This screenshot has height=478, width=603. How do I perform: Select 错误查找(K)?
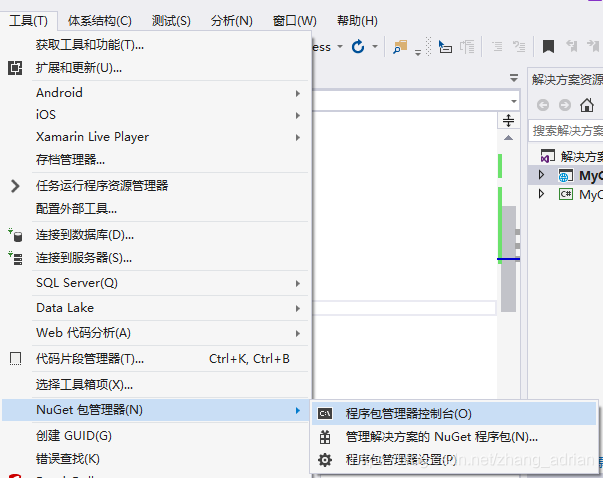[68, 458]
